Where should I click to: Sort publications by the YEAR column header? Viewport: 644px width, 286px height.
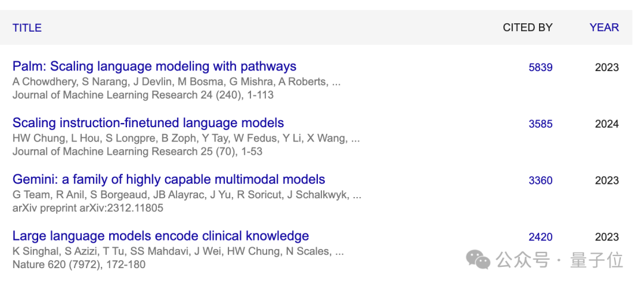click(x=604, y=27)
